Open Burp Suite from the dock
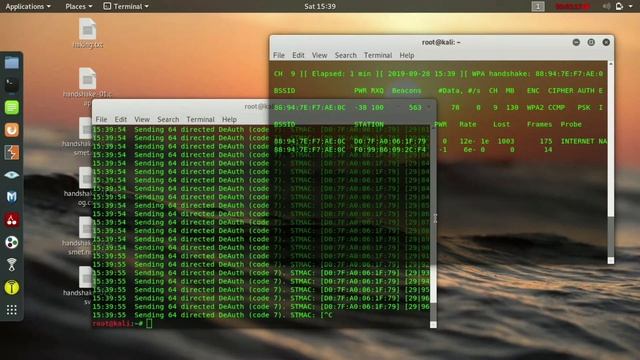 coord(11,153)
